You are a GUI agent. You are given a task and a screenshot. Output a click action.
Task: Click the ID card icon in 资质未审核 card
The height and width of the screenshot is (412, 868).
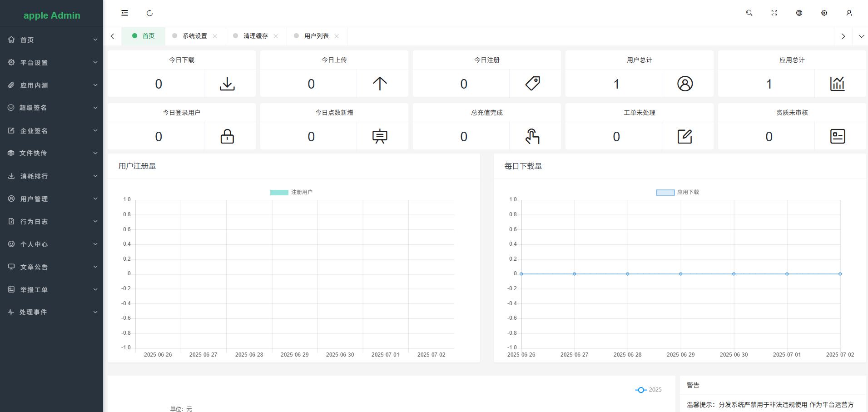coord(838,136)
